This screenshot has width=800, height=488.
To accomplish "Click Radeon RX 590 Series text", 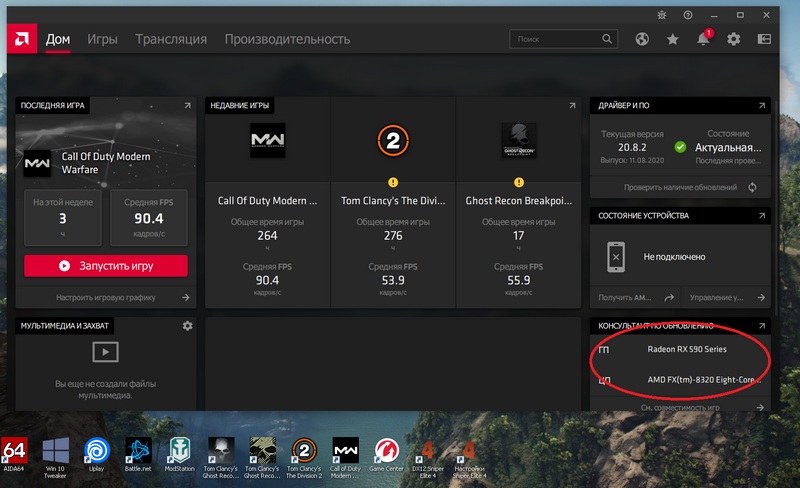I will click(687, 349).
